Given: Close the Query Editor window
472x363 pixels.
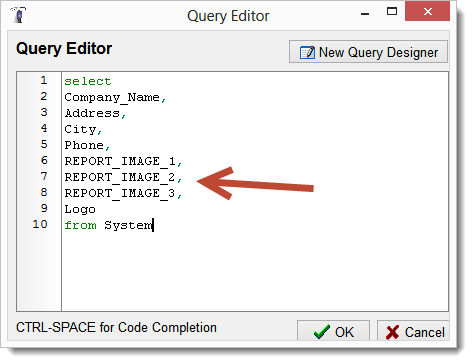Looking at the screenshot, I should (x=427, y=12).
